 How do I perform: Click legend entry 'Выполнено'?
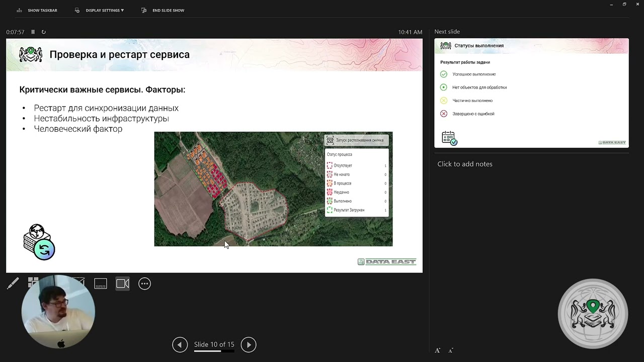[x=343, y=201]
